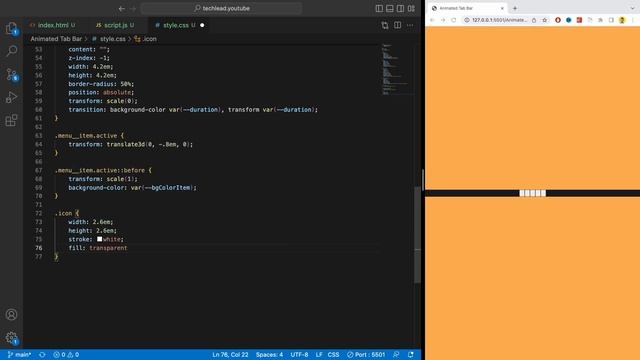Go back with the navigation arrow in VS Code

pos(122,8)
